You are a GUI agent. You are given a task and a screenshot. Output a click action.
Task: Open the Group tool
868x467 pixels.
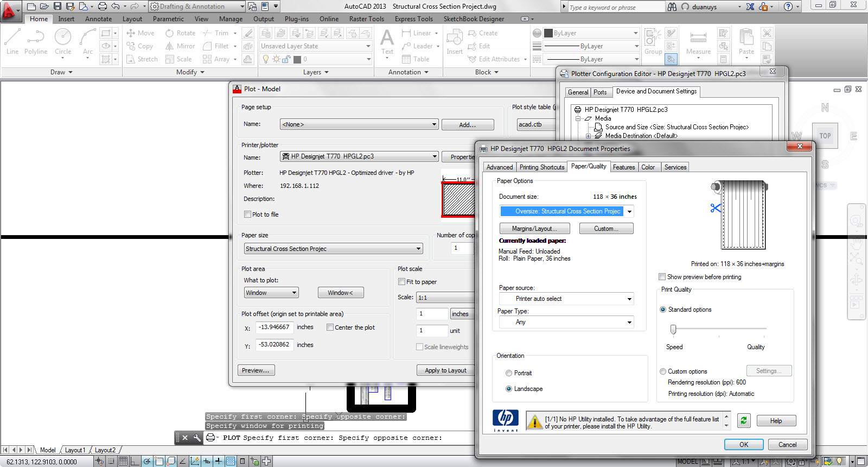[x=653, y=42]
